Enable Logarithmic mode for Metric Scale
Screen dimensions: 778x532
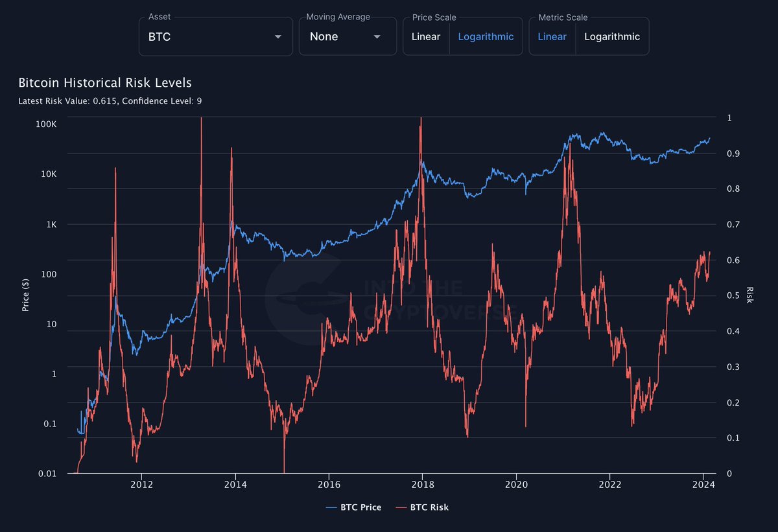click(x=611, y=36)
